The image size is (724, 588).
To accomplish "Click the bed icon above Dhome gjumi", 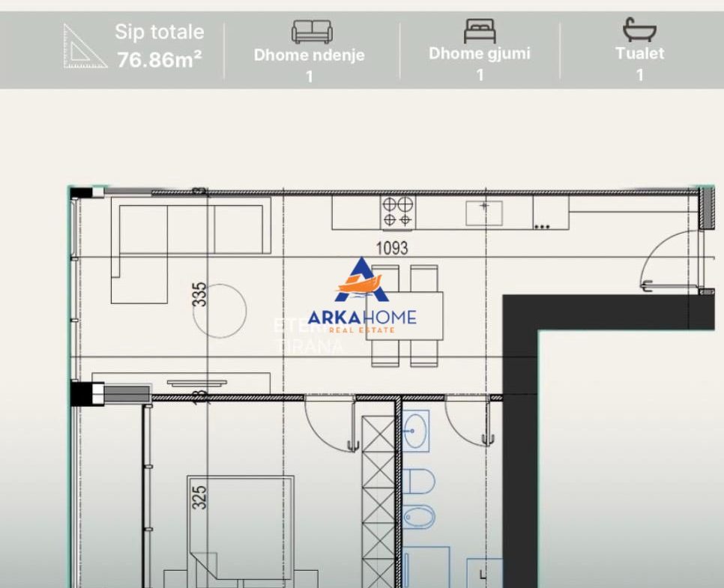I will tap(480, 31).
